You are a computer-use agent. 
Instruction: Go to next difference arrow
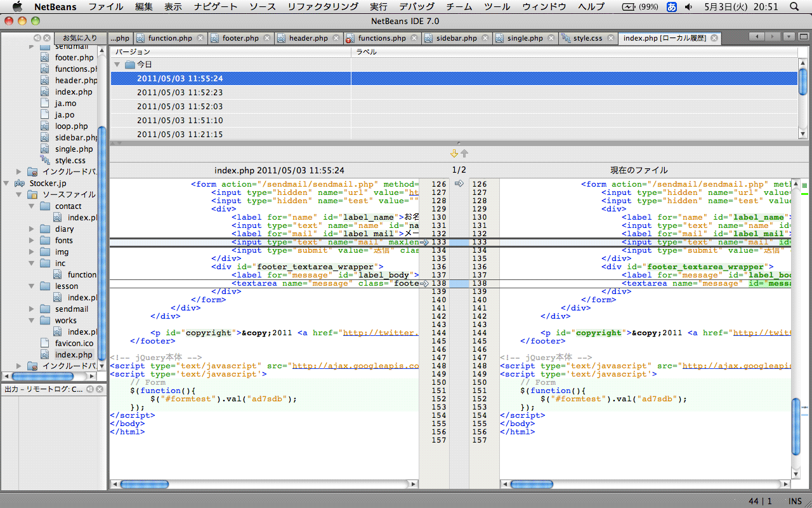454,154
